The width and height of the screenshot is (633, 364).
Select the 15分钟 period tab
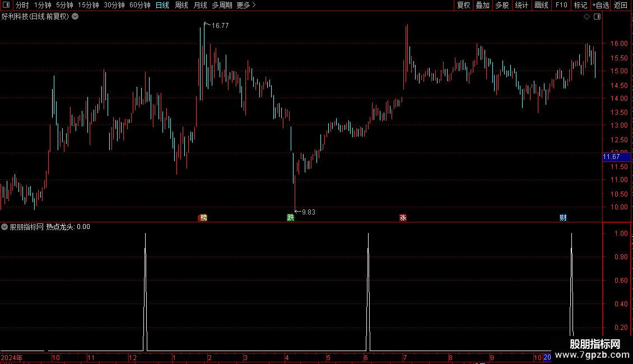pos(89,5)
